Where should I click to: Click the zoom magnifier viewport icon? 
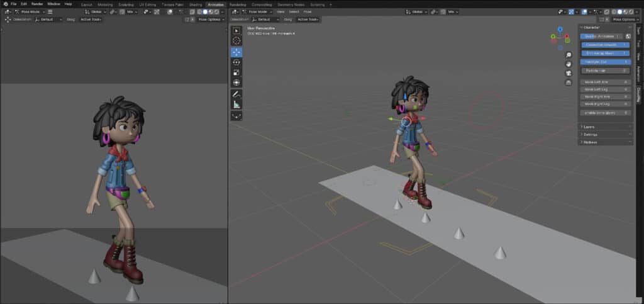pos(569,55)
